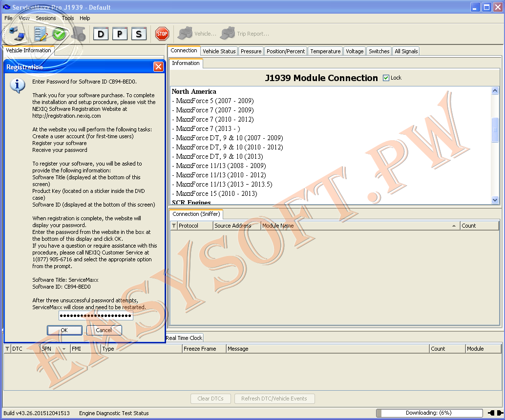
Task: Toggle the Lock checkbox
Action: pyautogui.click(x=386, y=78)
